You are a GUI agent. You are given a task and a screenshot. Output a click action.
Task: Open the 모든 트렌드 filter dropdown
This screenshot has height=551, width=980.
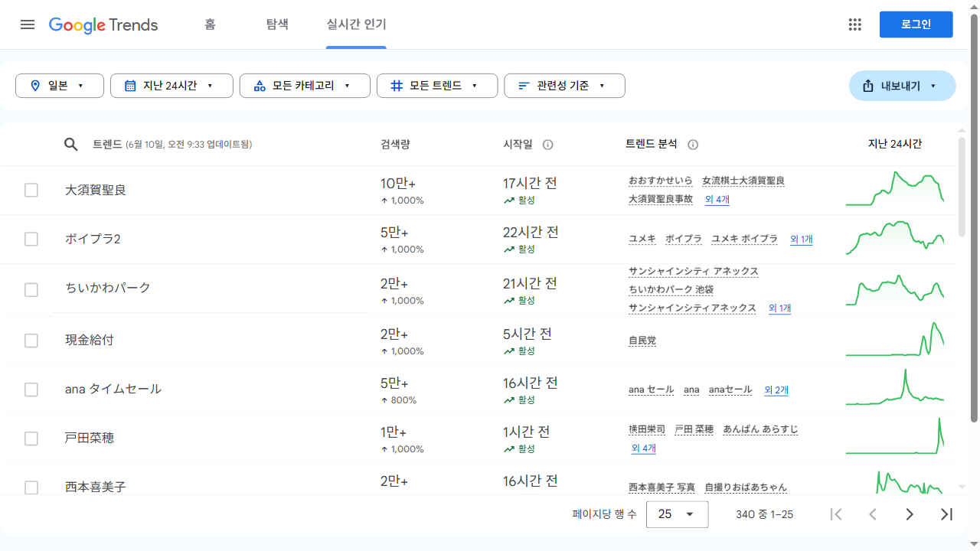coord(437,86)
